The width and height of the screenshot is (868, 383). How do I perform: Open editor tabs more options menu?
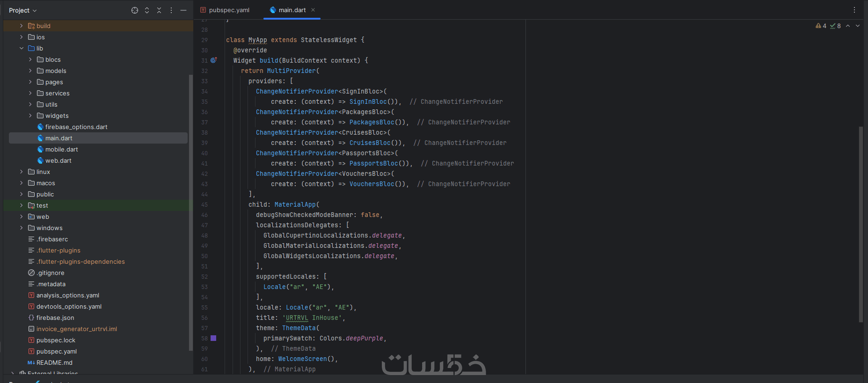click(854, 10)
